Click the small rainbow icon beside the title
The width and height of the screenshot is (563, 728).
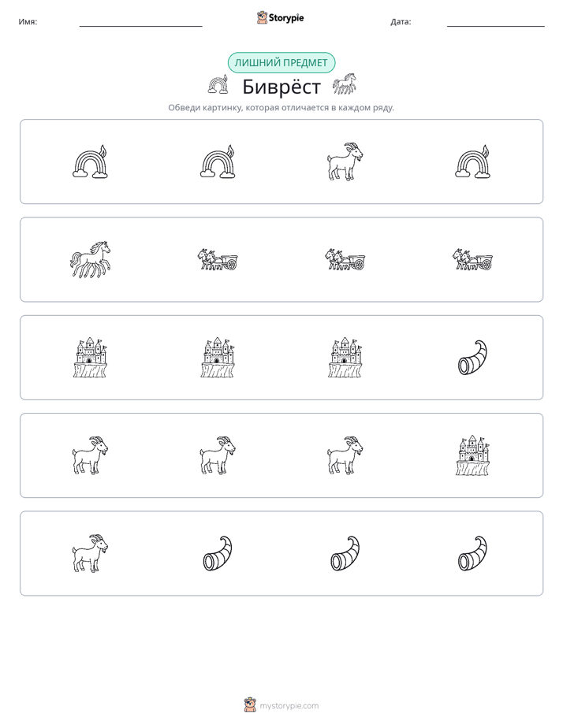[x=218, y=85]
